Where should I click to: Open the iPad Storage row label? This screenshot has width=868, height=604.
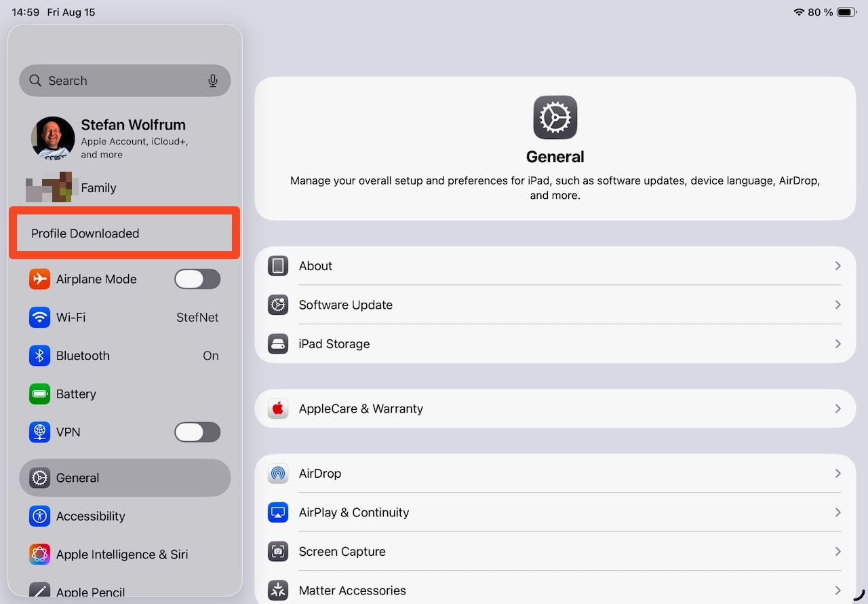[x=334, y=344]
